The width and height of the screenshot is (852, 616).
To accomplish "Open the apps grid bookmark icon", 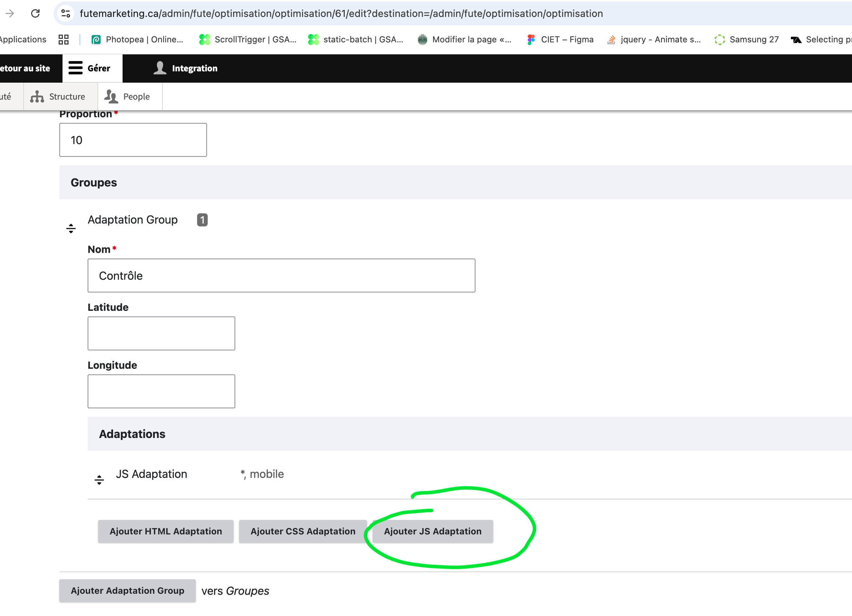I will click(64, 40).
